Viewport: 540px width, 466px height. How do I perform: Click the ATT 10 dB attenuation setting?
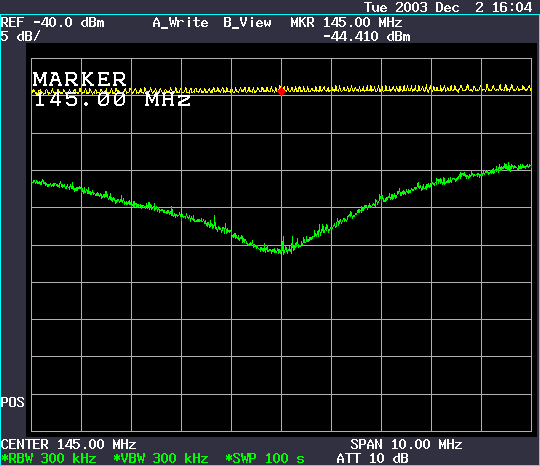[x=372, y=458]
